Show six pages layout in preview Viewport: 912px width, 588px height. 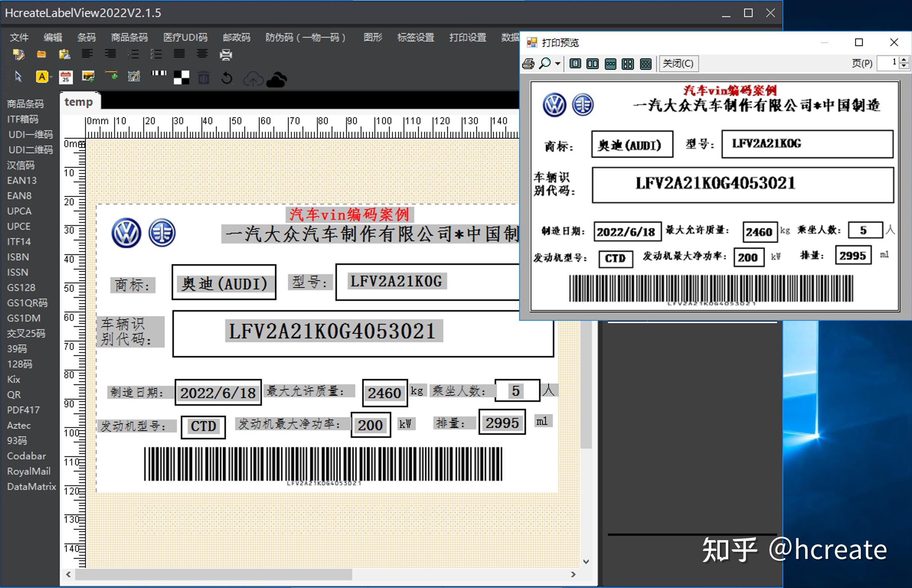[x=646, y=64]
